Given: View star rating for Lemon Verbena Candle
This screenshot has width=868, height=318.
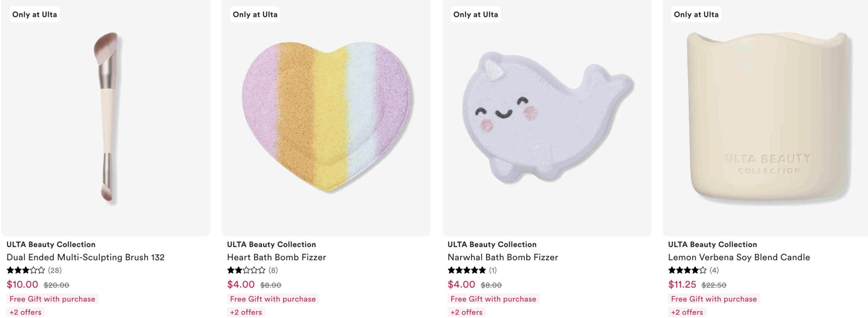Looking at the screenshot, I should (687, 270).
